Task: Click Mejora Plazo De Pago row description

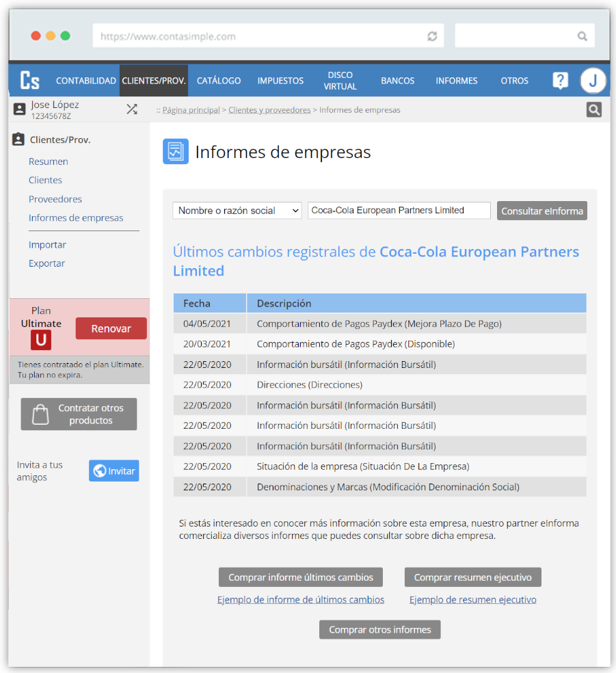Action: coord(379,324)
